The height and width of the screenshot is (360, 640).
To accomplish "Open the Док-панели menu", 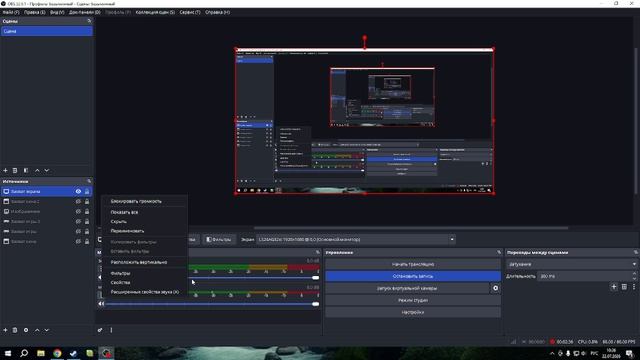I will click(84, 12).
